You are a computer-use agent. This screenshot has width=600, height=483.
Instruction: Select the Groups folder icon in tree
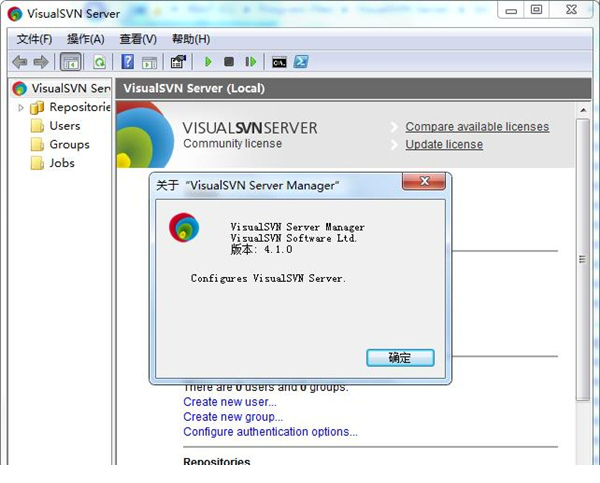coord(37,145)
